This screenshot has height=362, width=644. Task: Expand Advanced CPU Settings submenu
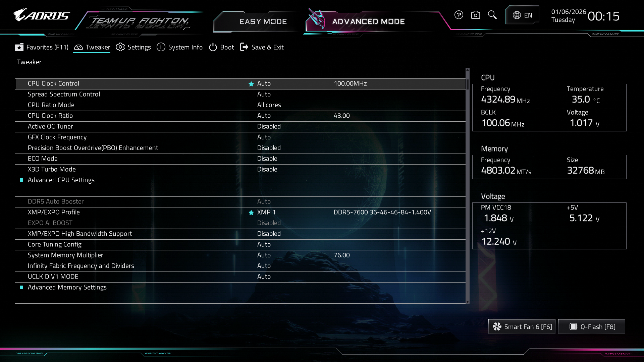coord(61,180)
